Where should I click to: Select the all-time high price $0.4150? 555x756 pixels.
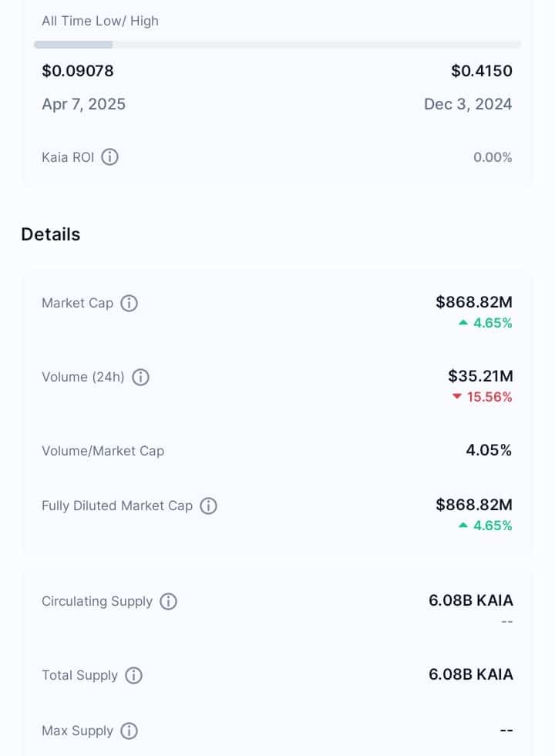point(482,71)
